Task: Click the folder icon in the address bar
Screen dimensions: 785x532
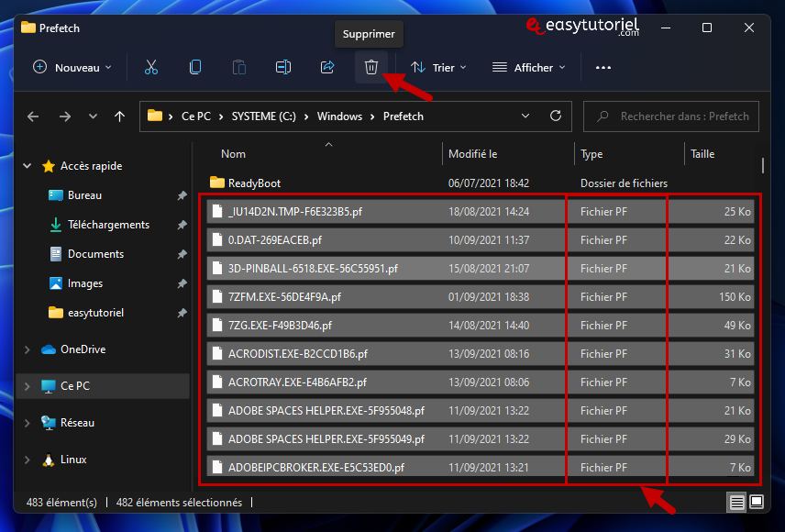Action: click(x=155, y=116)
